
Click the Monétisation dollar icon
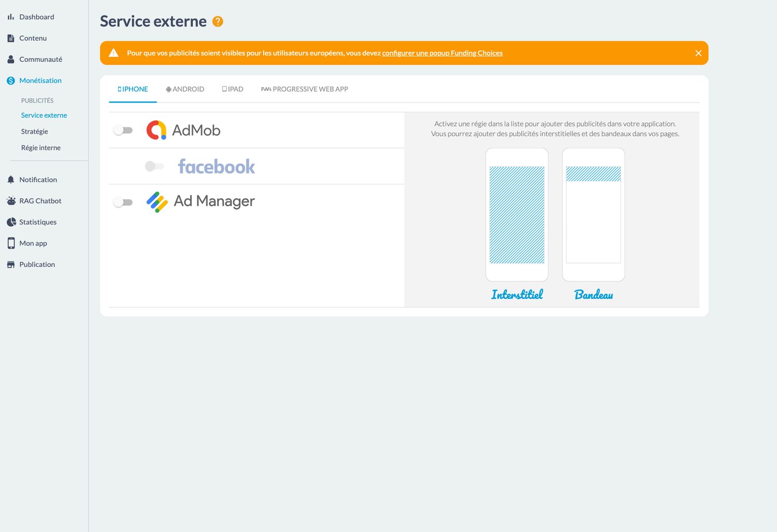10,81
